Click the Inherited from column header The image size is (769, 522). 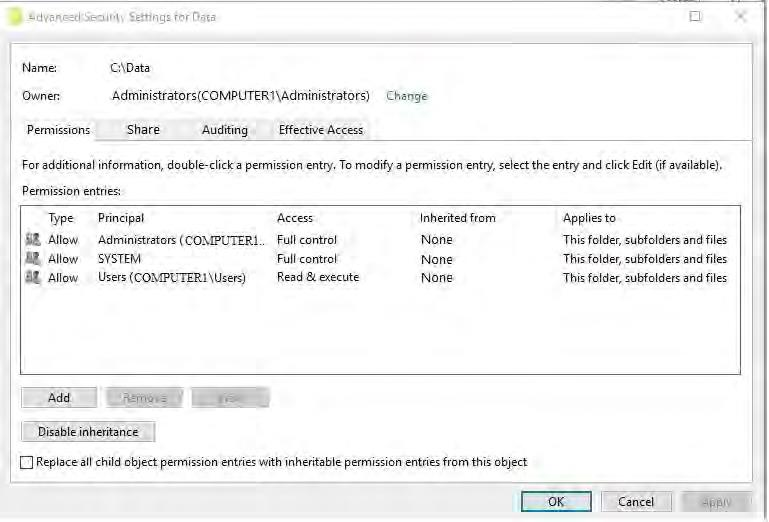click(x=457, y=218)
